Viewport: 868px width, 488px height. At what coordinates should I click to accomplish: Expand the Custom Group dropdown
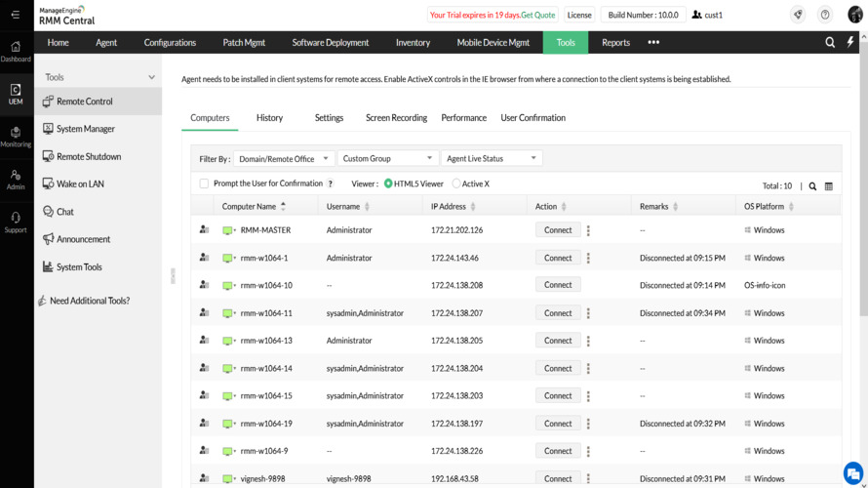pyautogui.click(x=387, y=158)
